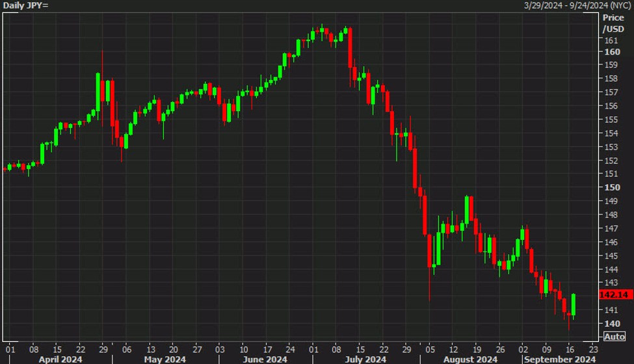634x364 pixels.
Task: Click the 160 price level label
Action: click(611, 52)
